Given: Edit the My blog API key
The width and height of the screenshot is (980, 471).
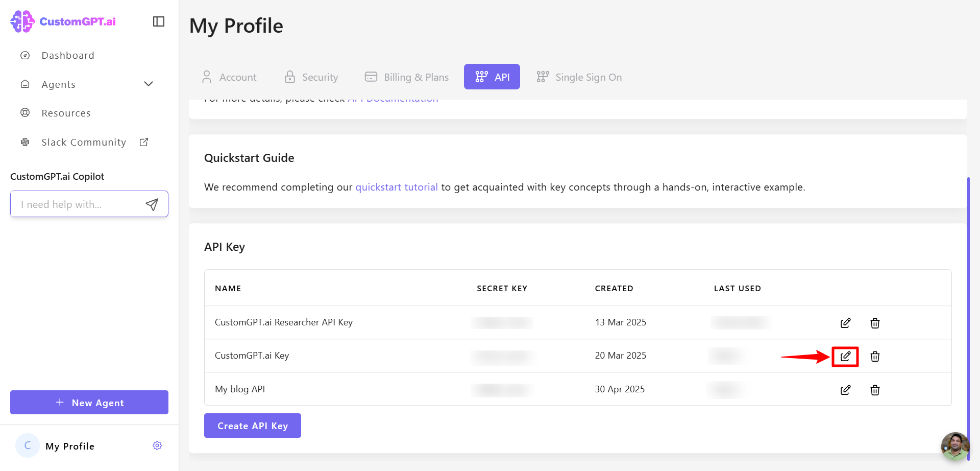Looking at the screenshot, I should point(845,390).
